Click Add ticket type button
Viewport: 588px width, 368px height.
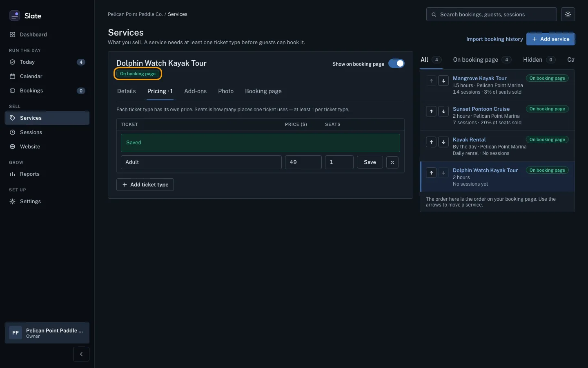(145, 185)
